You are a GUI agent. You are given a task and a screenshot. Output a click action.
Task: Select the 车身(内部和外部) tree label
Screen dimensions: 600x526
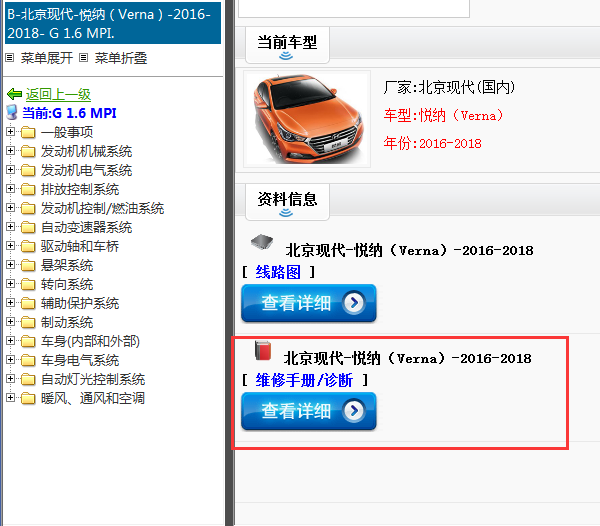tap(90, 341)
